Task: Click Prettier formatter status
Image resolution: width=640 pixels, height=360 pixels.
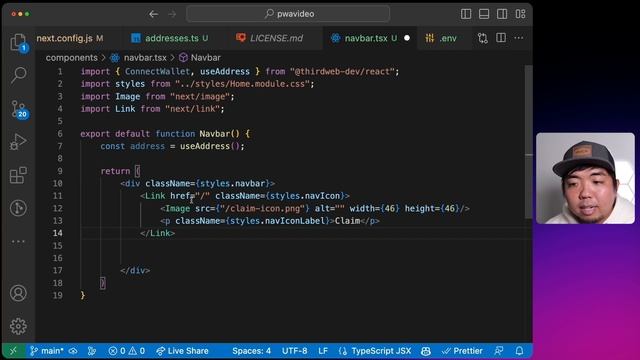Action: click(x=462, y=351)
